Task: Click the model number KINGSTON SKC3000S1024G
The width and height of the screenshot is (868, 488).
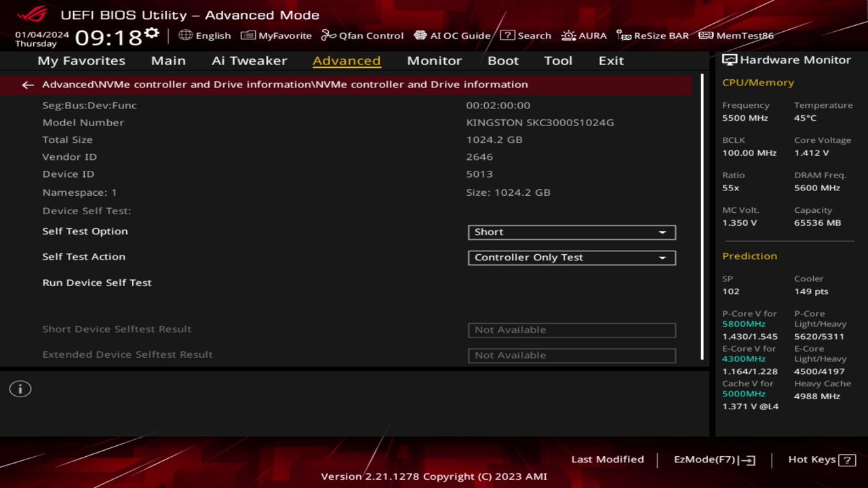Action: point(540,123)
